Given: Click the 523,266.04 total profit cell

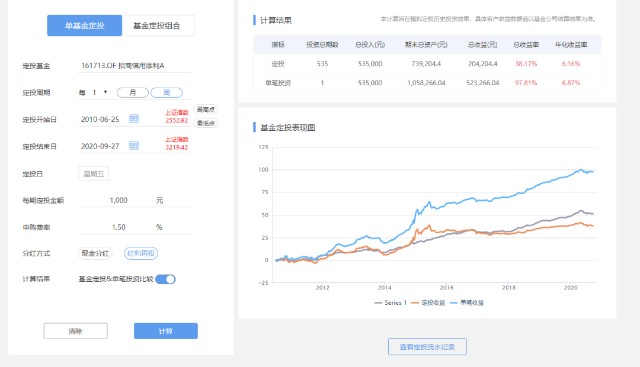Looking at the screenshot, I should pos(482,83).
